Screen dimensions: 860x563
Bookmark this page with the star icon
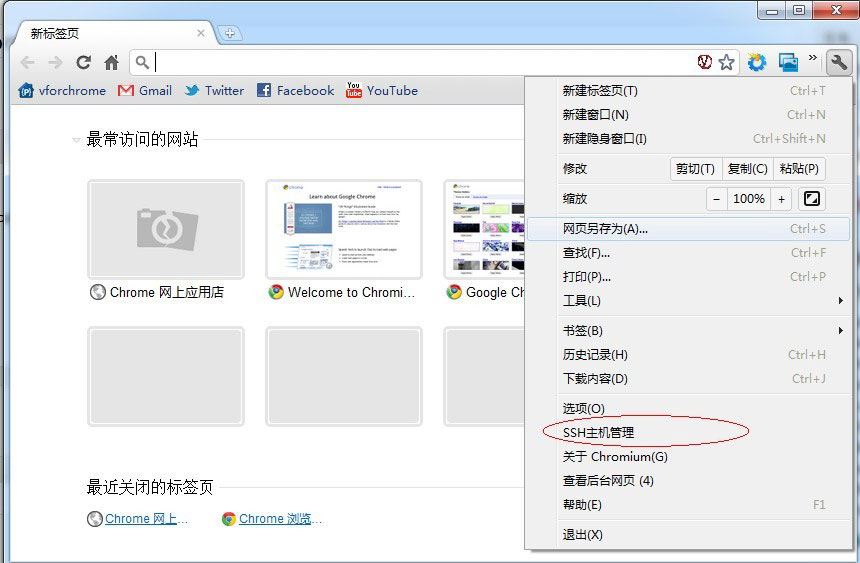[727, 62]
